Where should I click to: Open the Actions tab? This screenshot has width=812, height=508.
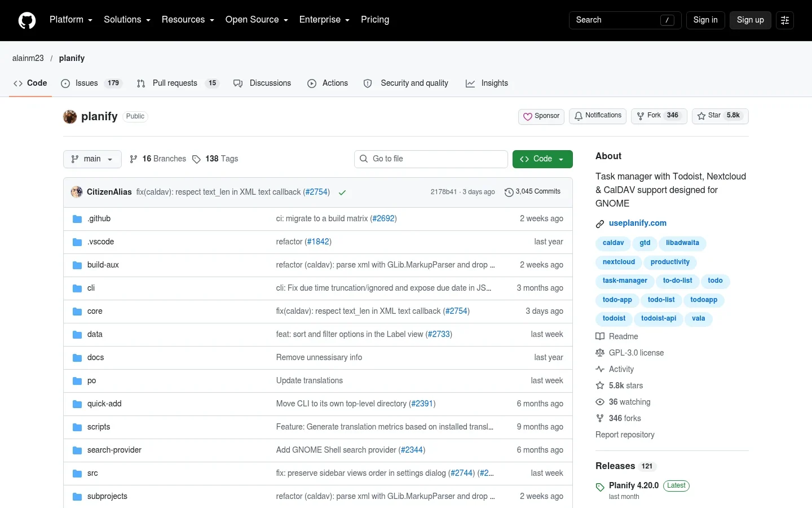click(x=328, y=83)
